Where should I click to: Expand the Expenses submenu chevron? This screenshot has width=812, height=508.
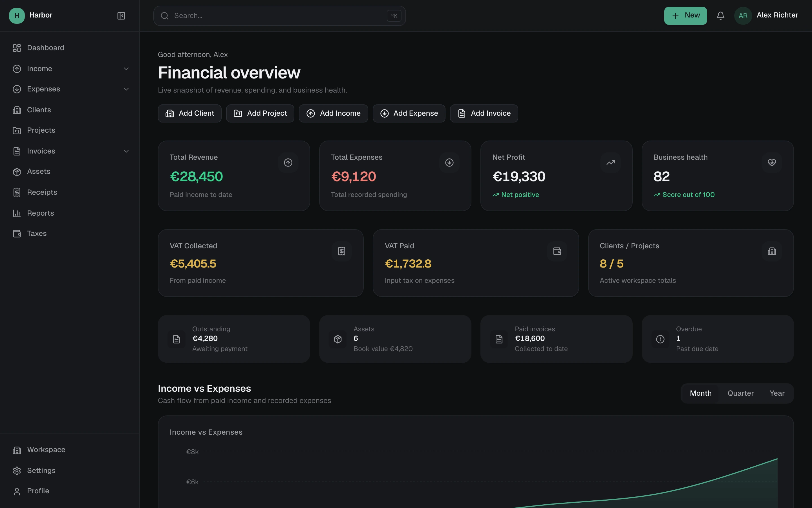pyautogui.click(x=126, y=89)
